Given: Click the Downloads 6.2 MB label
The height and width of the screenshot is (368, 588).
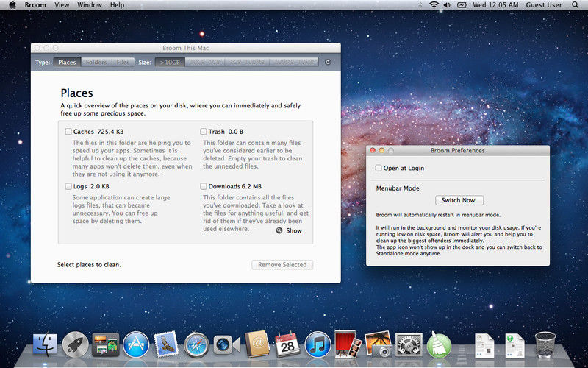Looking at the screenshot, I should (x=235, y=186).
